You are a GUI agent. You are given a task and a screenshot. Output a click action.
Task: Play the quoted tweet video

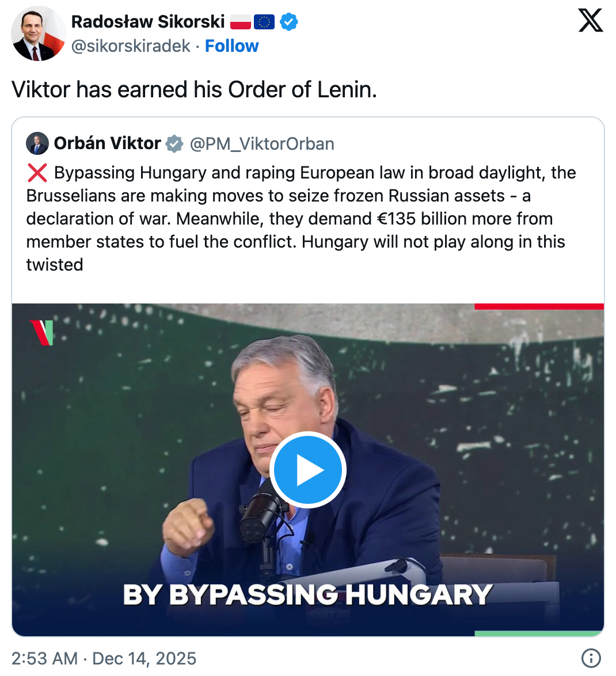307,470
